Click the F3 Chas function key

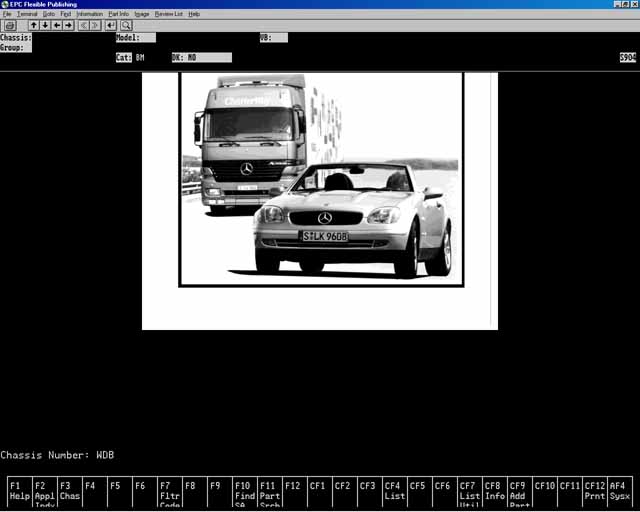(70, 492)
